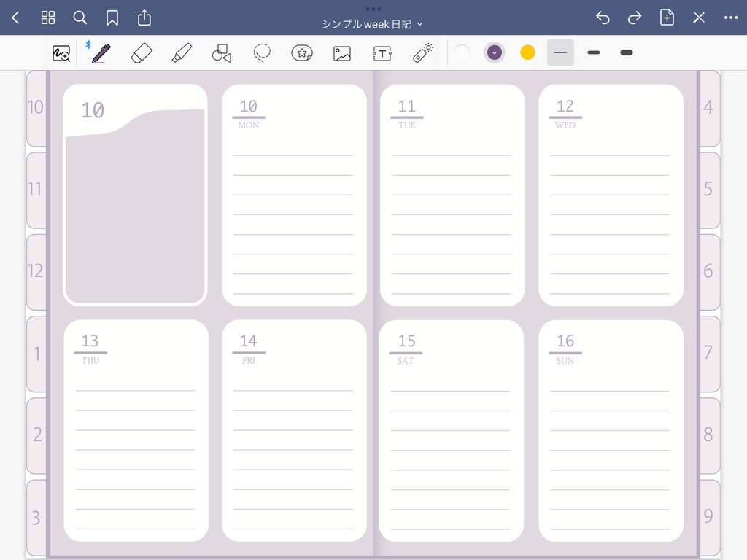The height and width of the screenshot is (560, 747).
Task: Activate the Laser pointer tool
Action: (x=422, y=52)
